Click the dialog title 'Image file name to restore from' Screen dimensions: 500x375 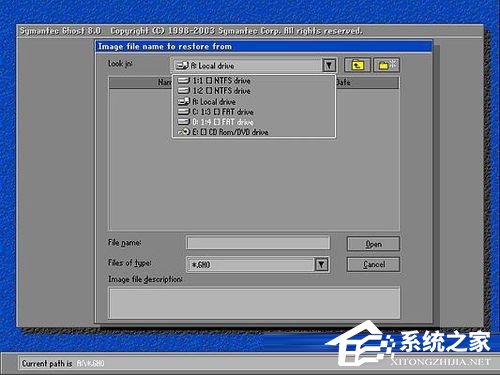tap(165, 46)
